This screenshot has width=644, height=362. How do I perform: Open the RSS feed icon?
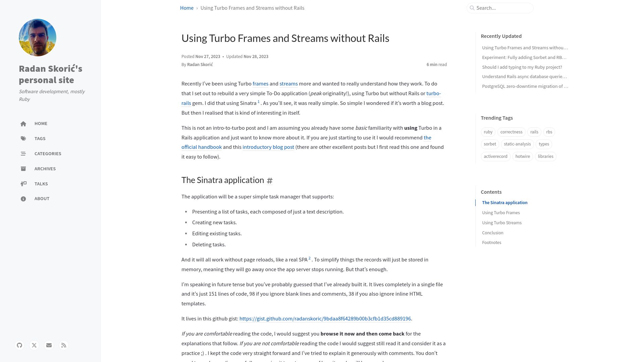(x=64, y=345)
